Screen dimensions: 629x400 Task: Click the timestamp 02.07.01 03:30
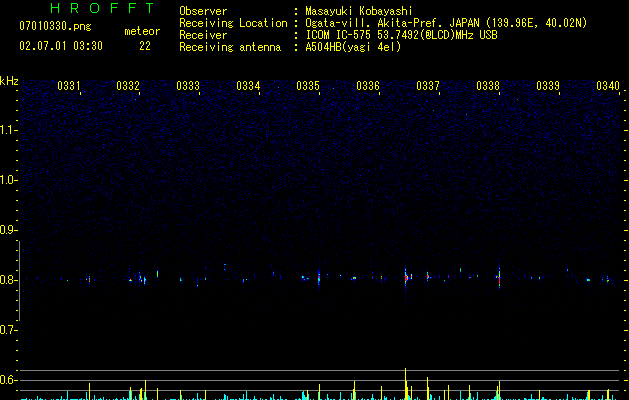[x=61, y=46]
